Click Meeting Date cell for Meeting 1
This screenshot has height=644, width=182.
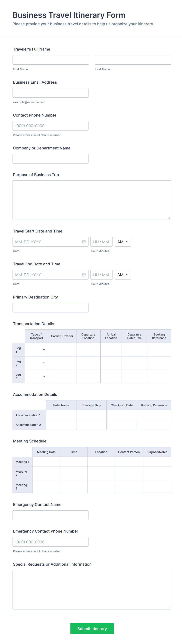pos(46,462)
